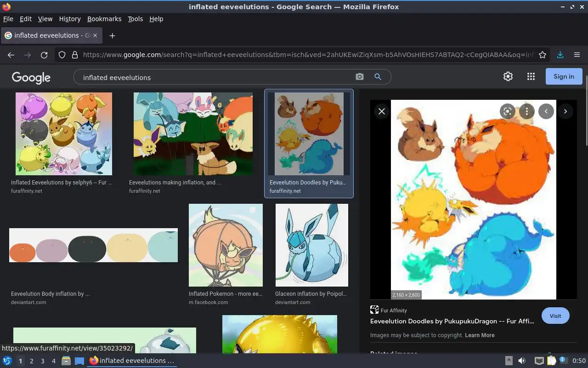
Task: Open the Learn More copyright link
Action: pyautogui.click(x=480, y=335)
